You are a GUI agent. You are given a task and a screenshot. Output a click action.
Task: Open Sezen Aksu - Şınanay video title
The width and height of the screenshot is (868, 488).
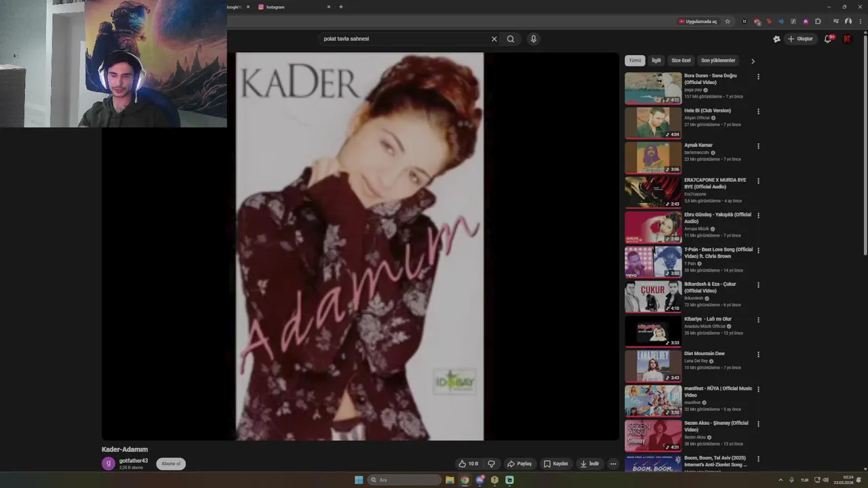tap(716, 426)
